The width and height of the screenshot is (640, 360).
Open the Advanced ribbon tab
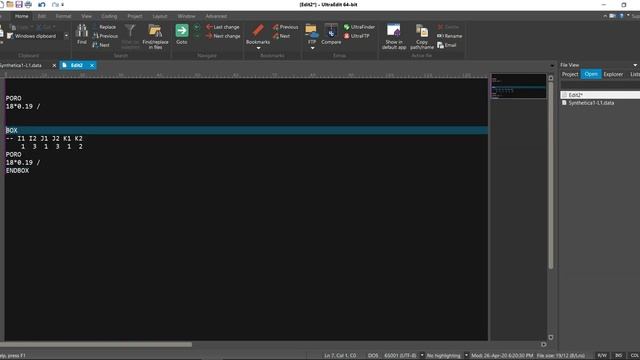216,16
